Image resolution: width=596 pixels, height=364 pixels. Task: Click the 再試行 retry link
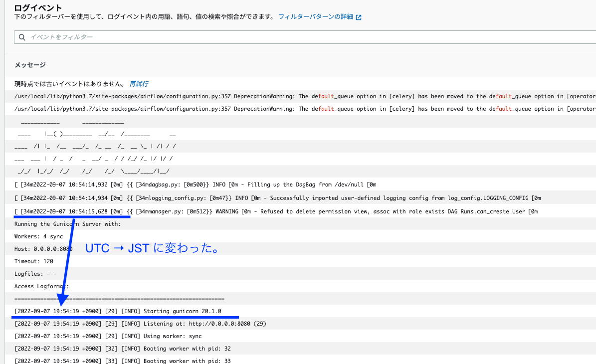click(x=139, y=84)
